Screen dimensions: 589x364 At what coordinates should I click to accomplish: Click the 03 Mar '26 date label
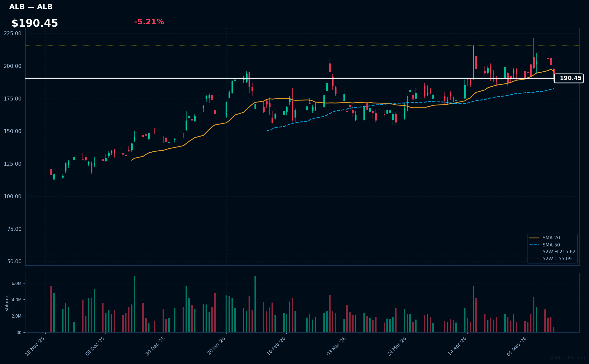337,346
